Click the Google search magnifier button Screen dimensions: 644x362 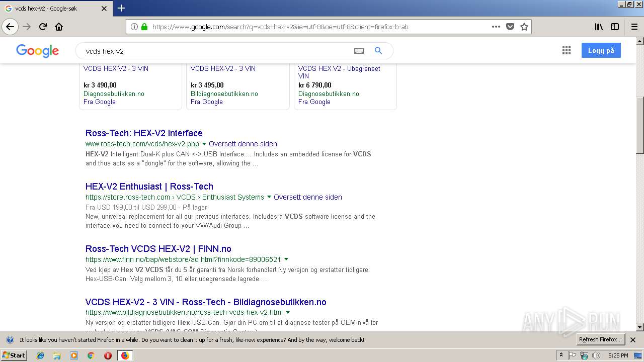[x=378, y=51]
